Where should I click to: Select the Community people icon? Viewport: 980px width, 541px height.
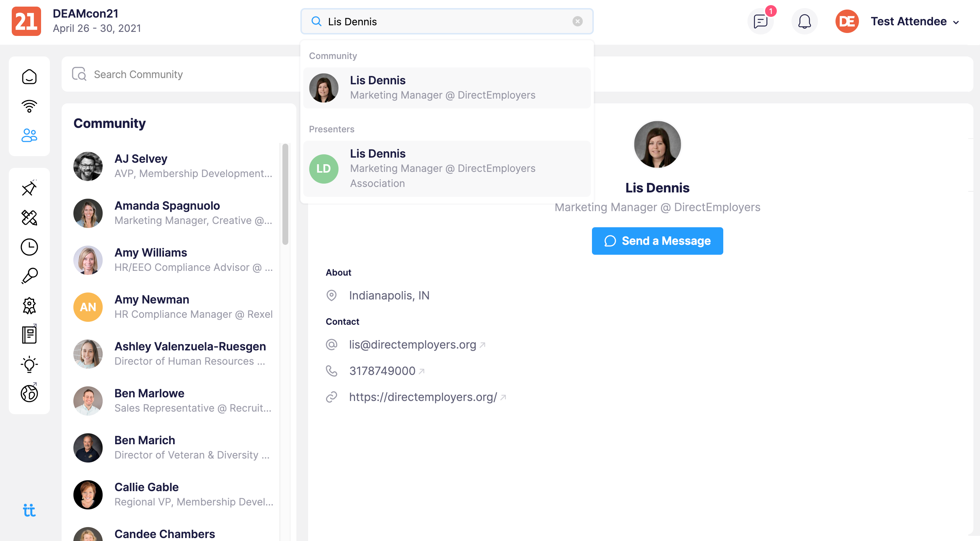(x=29, y=135)
